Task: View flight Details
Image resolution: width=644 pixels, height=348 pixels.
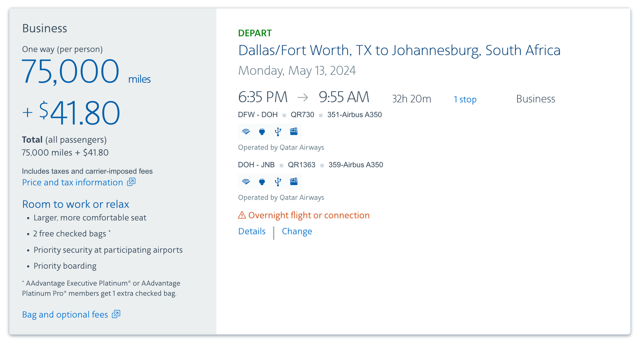Action: (x=252, y=231)
